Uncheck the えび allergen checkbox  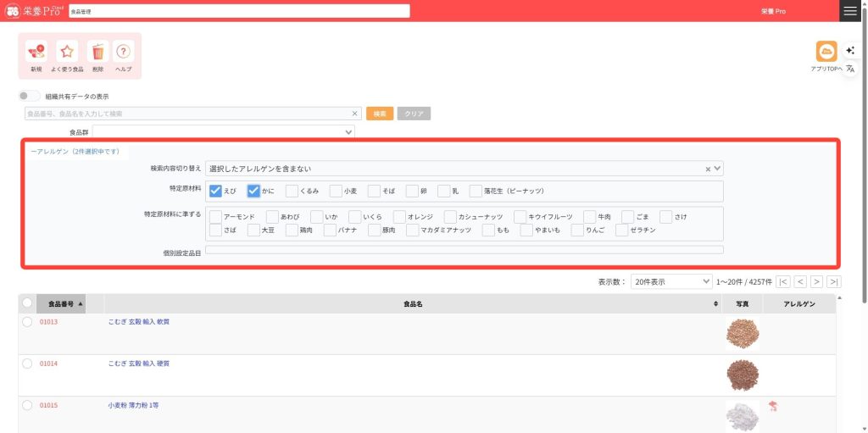point(215,191)
